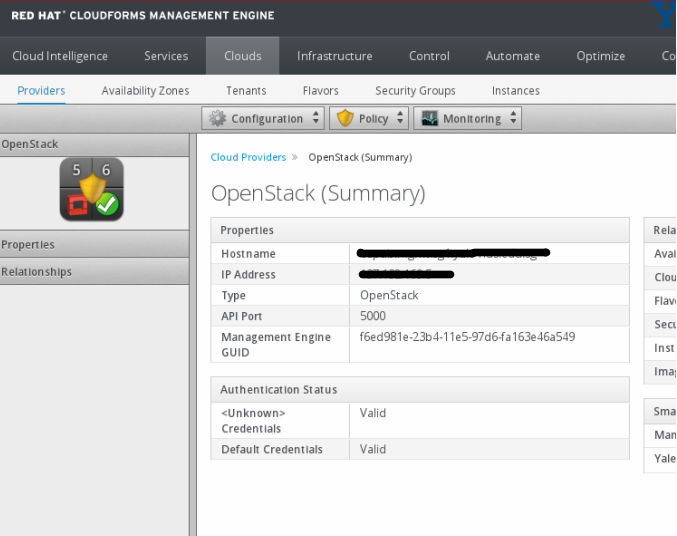Open the Monitoring dropdown arrows
This screenshot has height=536, width=677.
[513, 118]
